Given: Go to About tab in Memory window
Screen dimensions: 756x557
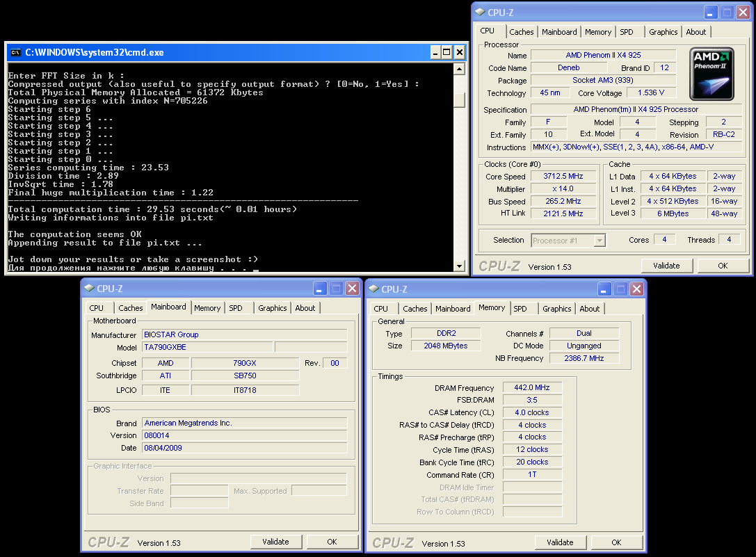Looking at the screenshot, I should pyautogui.click(x=590, y=309).
